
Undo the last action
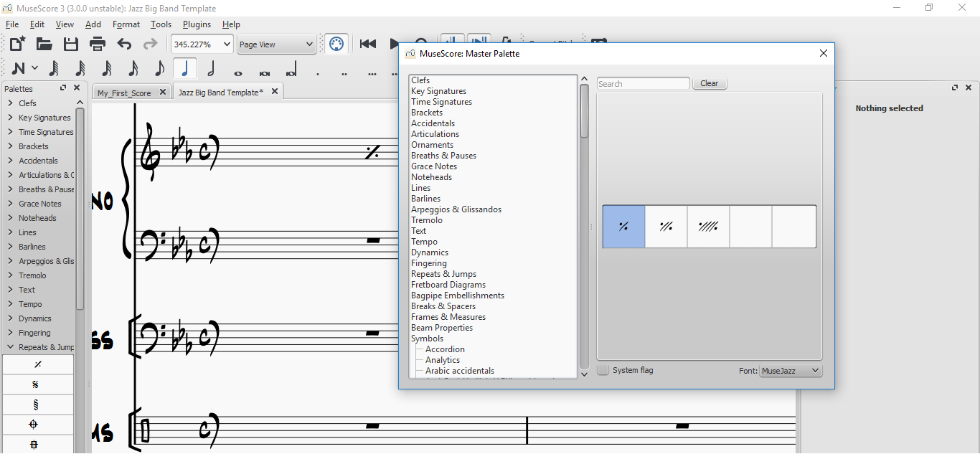click(124, 44)
